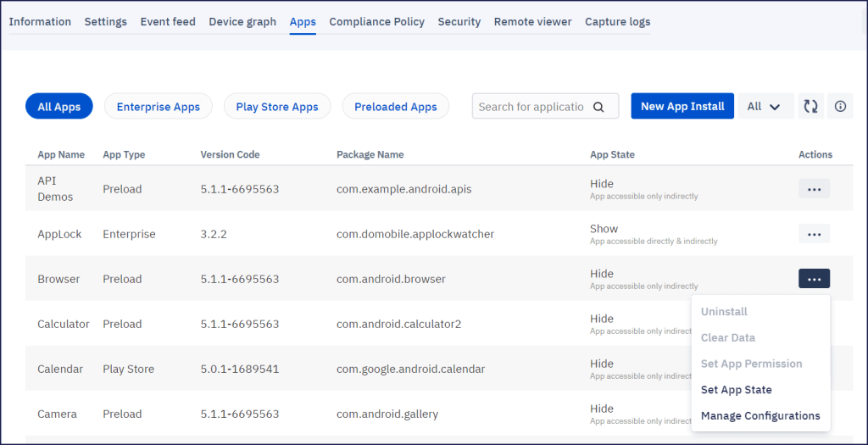Click the App Type column header

tap(124, 154)
